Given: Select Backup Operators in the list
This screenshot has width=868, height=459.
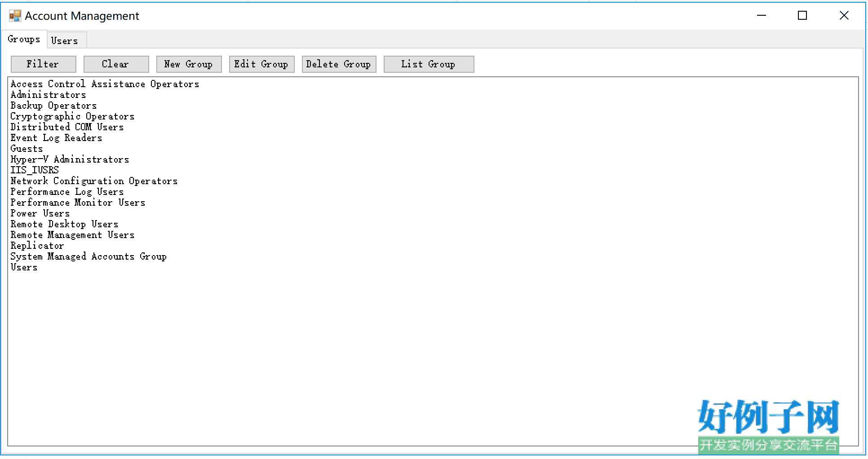Looking at the screenshot, I should (53, 106).
